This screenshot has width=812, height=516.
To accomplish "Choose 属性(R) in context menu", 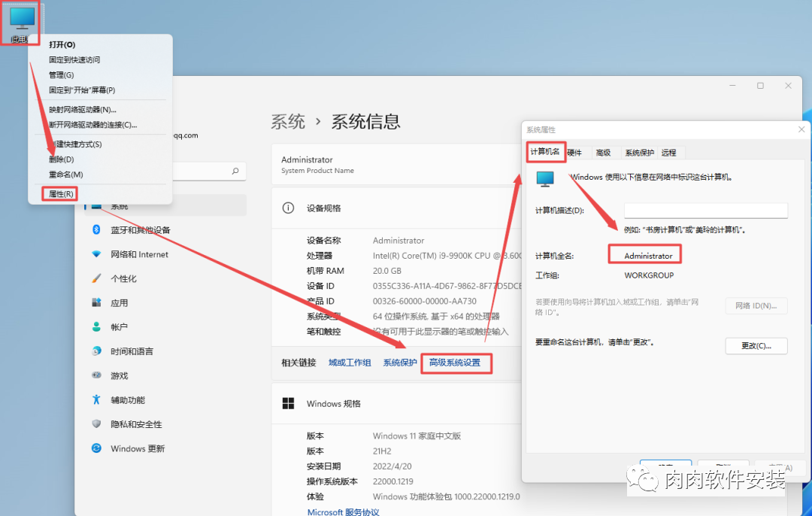I will (61, 194).
